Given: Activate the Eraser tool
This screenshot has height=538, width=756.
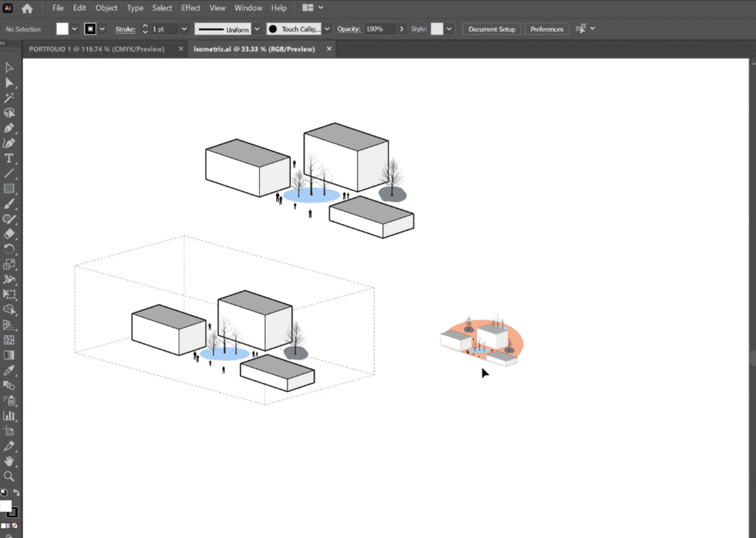Looking at the screenshot, I should [x=10, y=234].
